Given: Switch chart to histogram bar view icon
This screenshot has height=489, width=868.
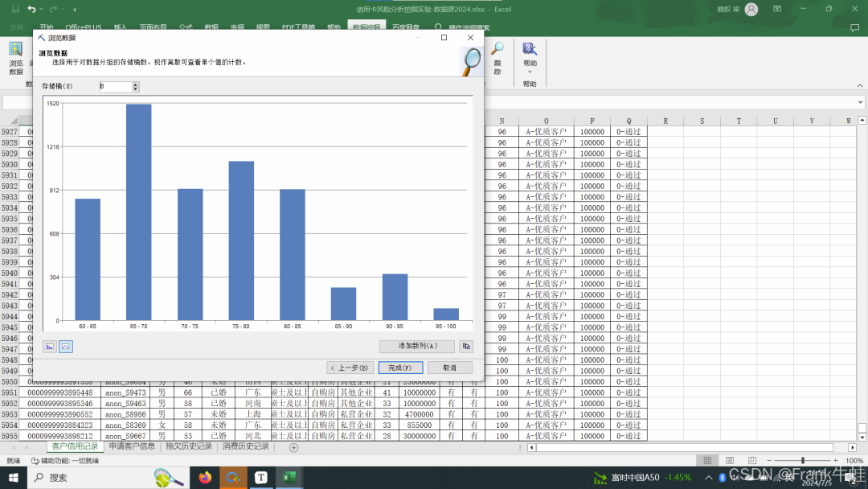Looking at the screenshot, I should [50, 347].
